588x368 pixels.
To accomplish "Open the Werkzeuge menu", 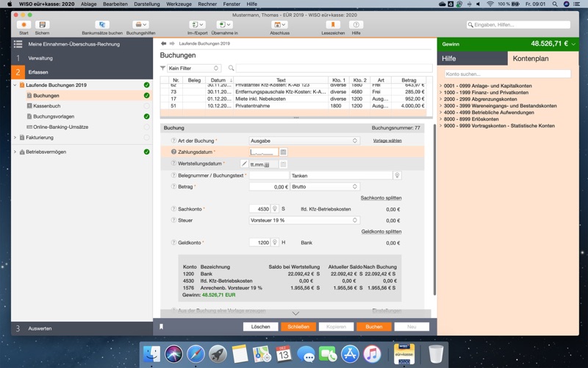I will pos(179,4).
